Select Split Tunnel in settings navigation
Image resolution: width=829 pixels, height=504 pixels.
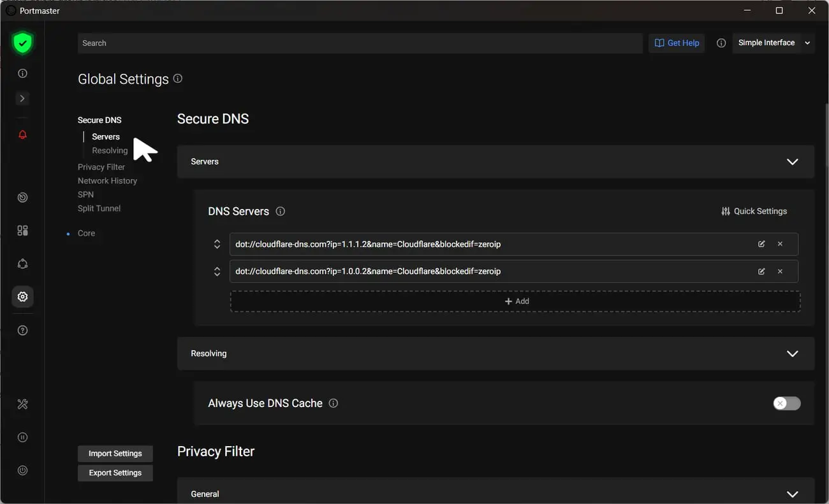[99, 208]
